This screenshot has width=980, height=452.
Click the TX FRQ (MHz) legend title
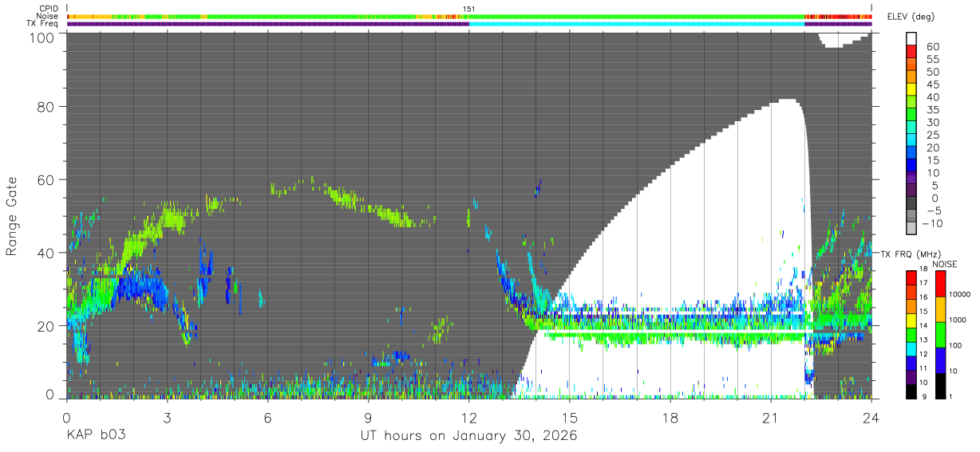[x=911, y=254]
